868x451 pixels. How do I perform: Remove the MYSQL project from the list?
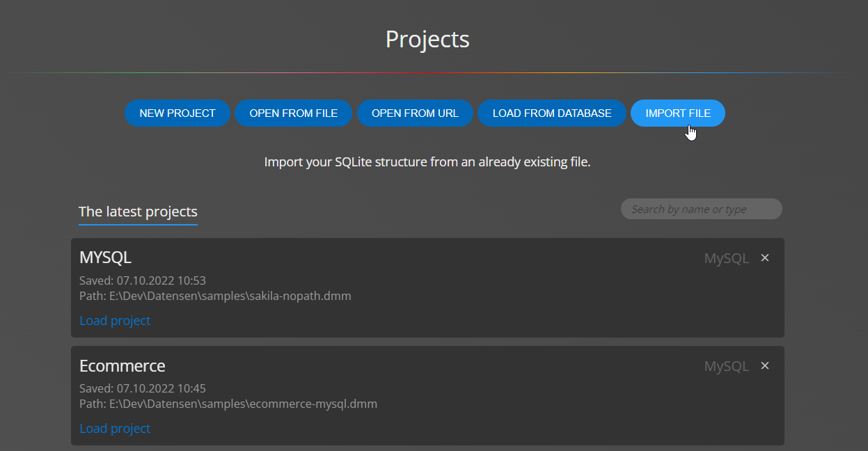[764, 258]
